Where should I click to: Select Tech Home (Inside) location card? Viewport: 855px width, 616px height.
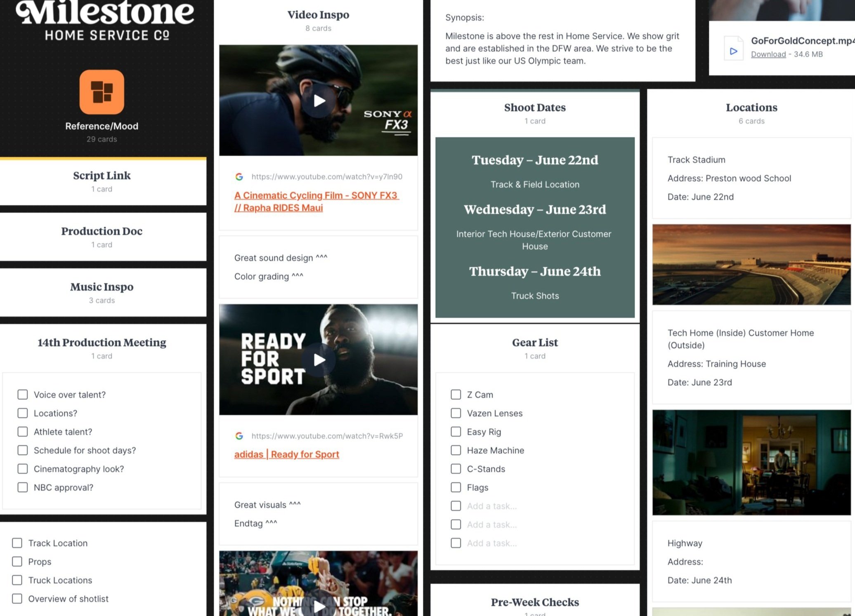(751, 357)
